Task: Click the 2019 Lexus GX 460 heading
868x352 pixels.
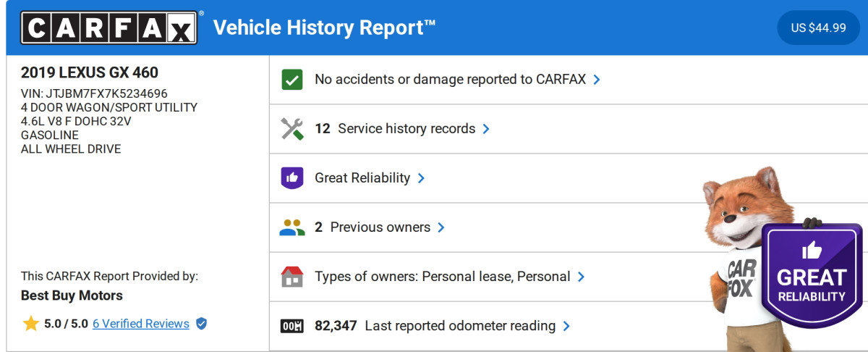Action: [90, 72]
